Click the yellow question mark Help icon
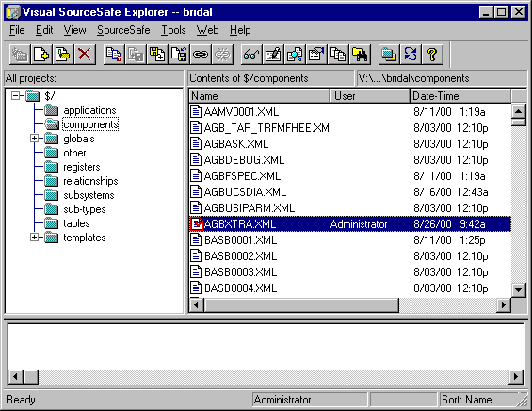This screenshot has height=411, width=532. (x=432, y=55)
